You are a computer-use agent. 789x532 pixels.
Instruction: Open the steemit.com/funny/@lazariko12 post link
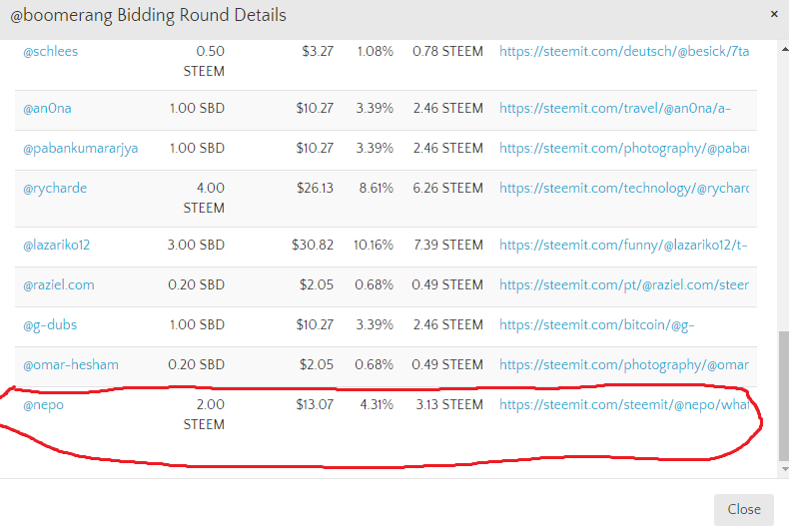[x=623, y=245]
